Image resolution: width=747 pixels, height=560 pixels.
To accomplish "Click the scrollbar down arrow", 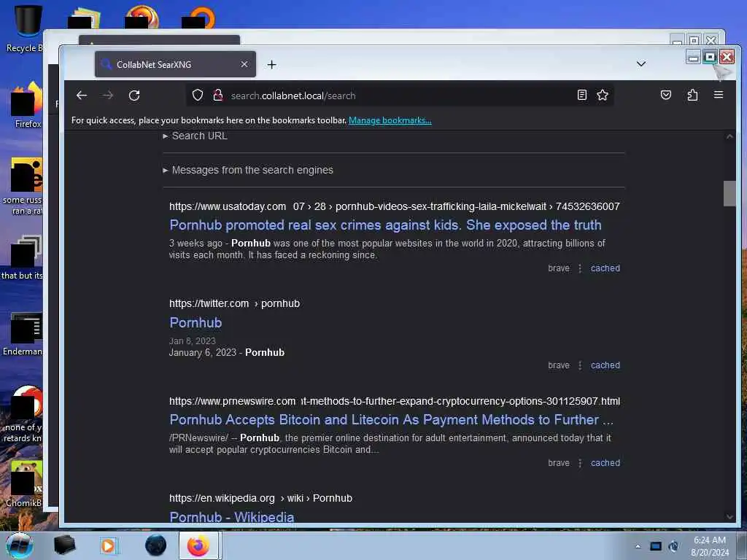I will coord(729,517).
